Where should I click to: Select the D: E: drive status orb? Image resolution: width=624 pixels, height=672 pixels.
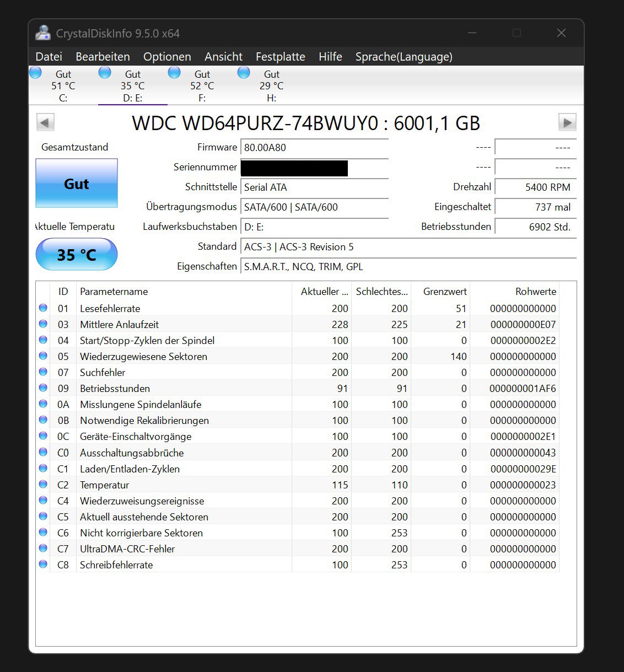click(105, 73)
